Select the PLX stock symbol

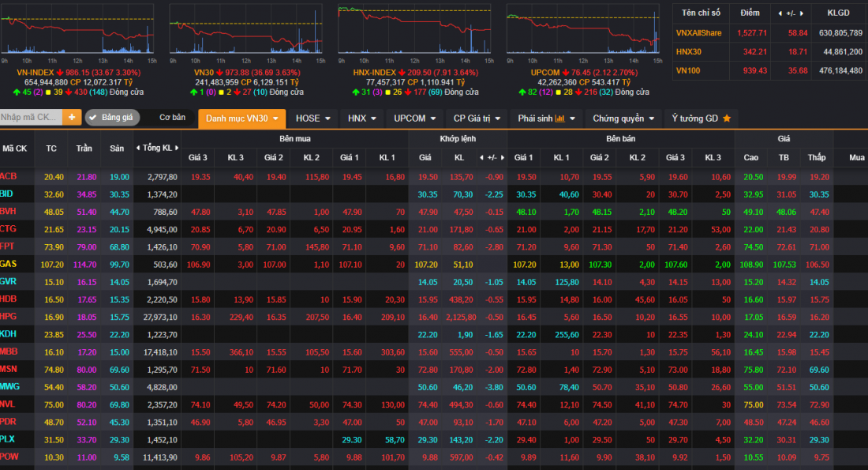(x=8, y=439)
